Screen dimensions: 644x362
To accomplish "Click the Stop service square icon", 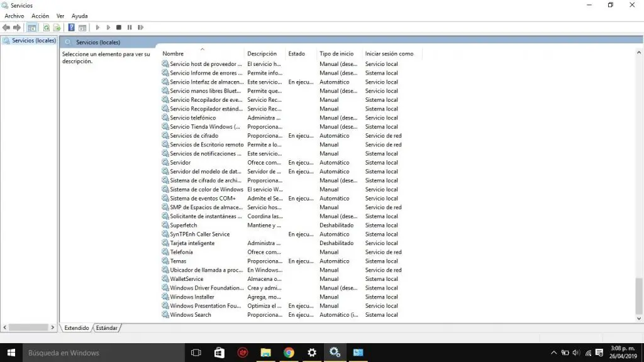I will click(x=119, y=28).
